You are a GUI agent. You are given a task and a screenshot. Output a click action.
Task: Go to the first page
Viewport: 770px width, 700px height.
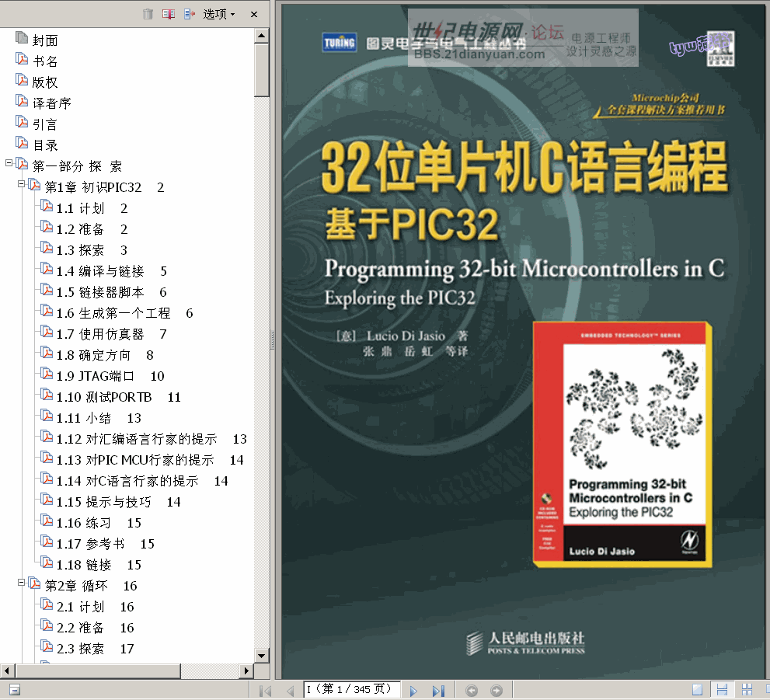tap(265, 691)
